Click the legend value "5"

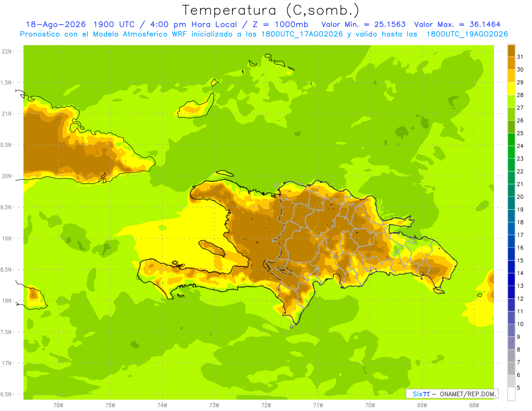coord(519,388)
